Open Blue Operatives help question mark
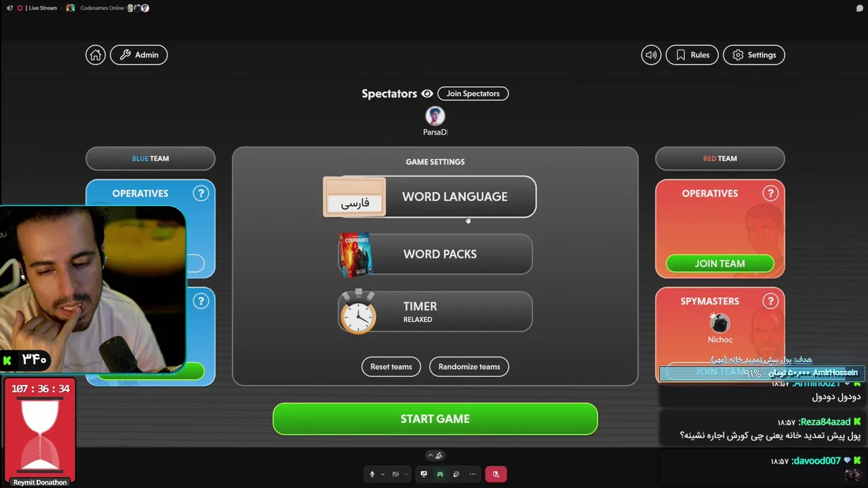This screenshot has height=488, width=868. 201,194
